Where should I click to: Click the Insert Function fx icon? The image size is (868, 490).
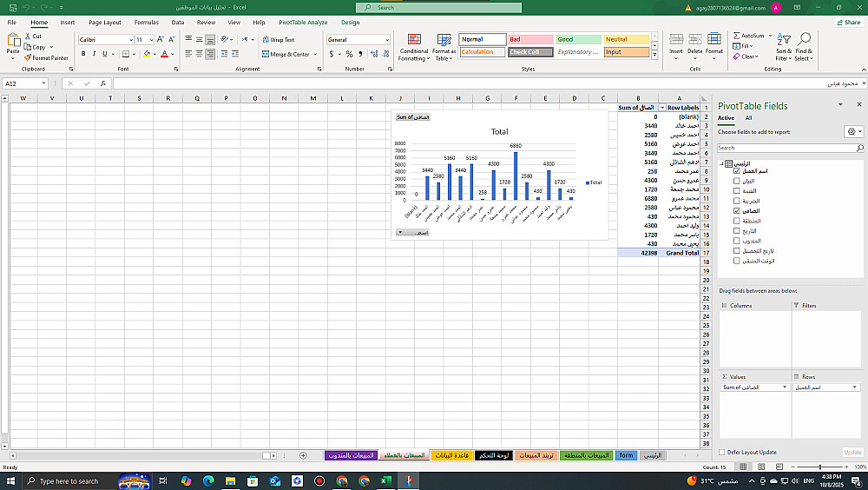point(103,83)
